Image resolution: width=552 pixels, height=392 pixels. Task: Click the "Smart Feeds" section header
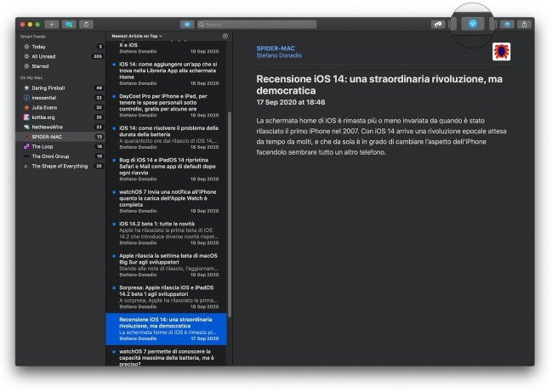click(32, 37)
